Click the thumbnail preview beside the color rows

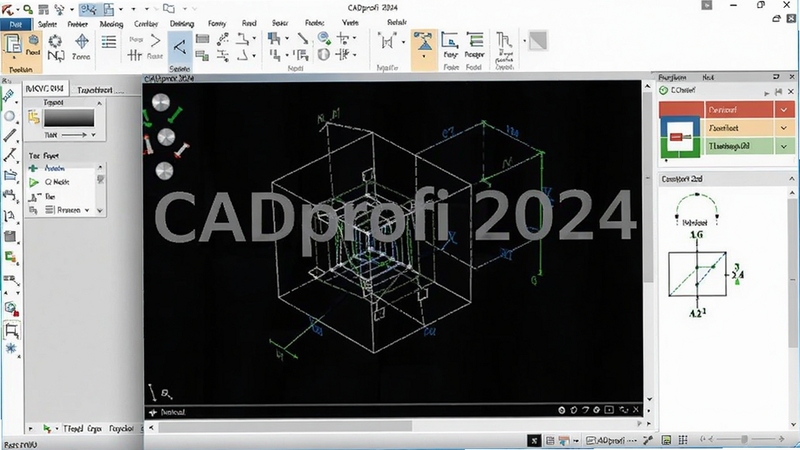click(x=681, y=136)
